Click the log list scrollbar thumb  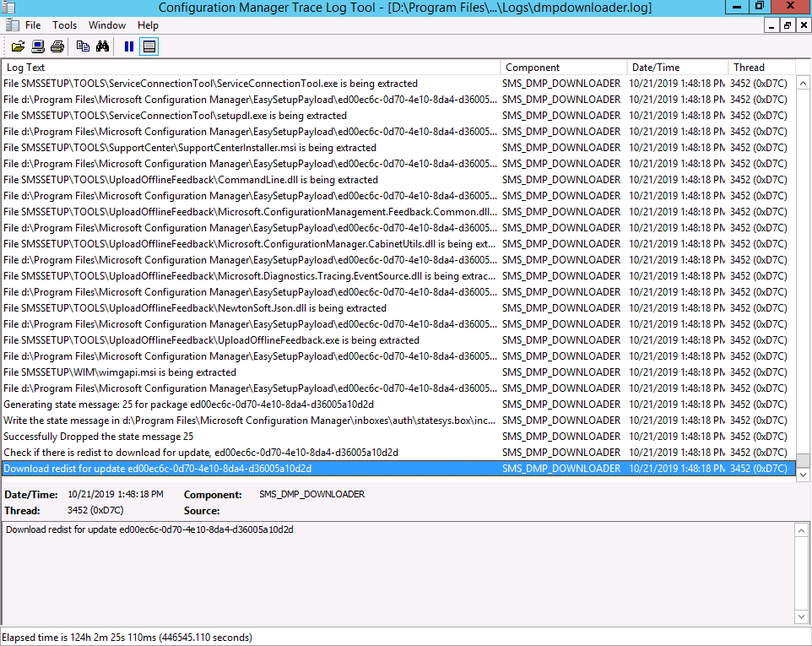pos(803,460)
